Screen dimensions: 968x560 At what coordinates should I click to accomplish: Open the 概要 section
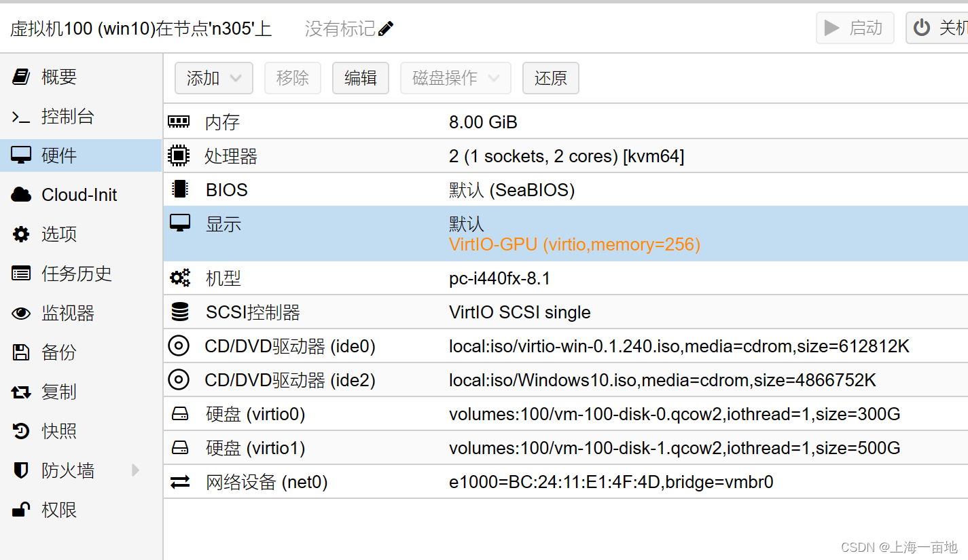click(81, 77)
